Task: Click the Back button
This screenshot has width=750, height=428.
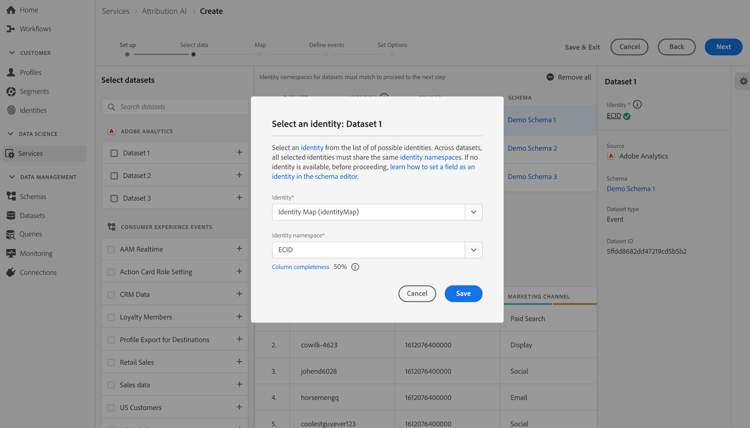Action: click(676, 47)
